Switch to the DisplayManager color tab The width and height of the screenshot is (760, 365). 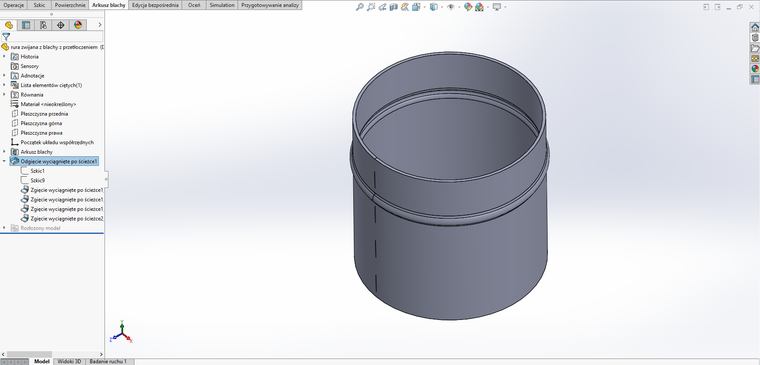click(78, 25)
